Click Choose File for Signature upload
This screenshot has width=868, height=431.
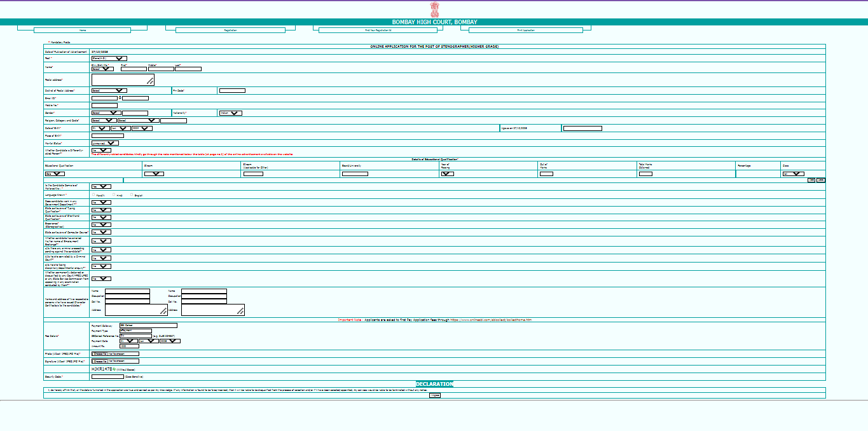point(100,361)
